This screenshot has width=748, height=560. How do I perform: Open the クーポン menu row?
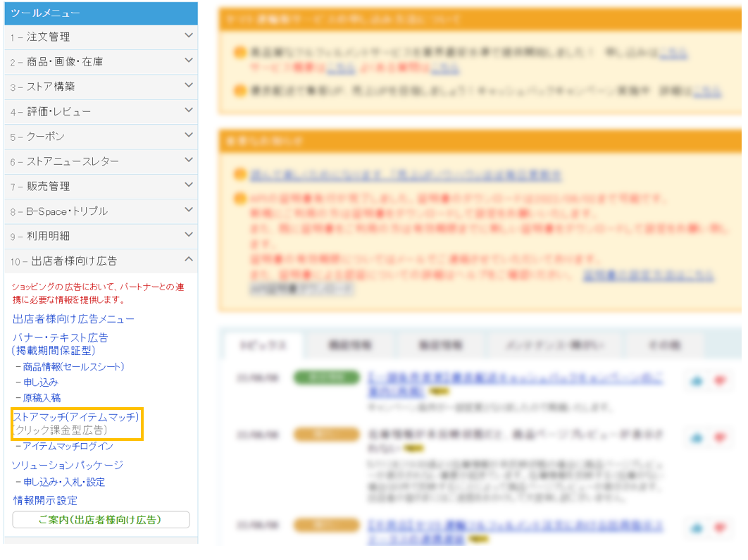click(x=101, y=137)
